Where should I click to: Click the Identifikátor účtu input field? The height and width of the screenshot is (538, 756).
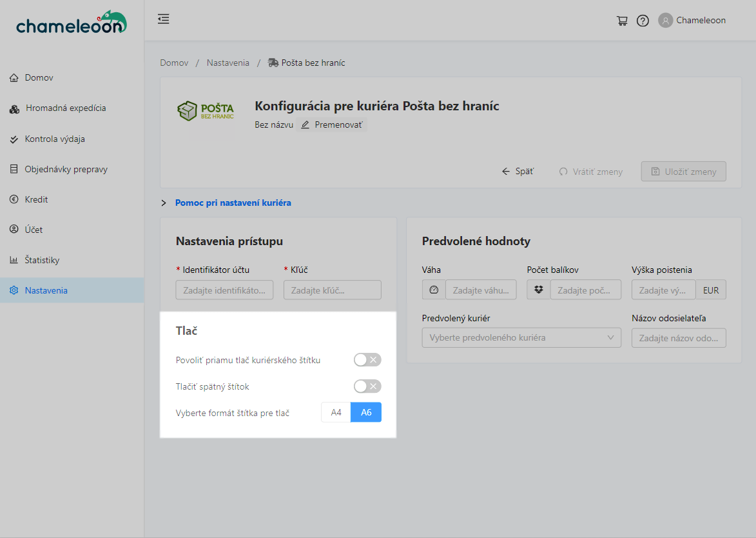224,290
